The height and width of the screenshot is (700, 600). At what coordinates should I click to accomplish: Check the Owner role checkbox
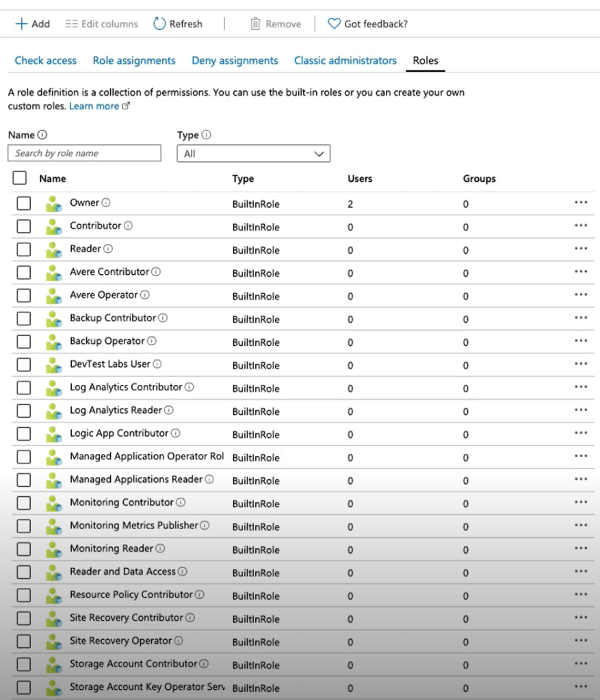coord(24,204)
